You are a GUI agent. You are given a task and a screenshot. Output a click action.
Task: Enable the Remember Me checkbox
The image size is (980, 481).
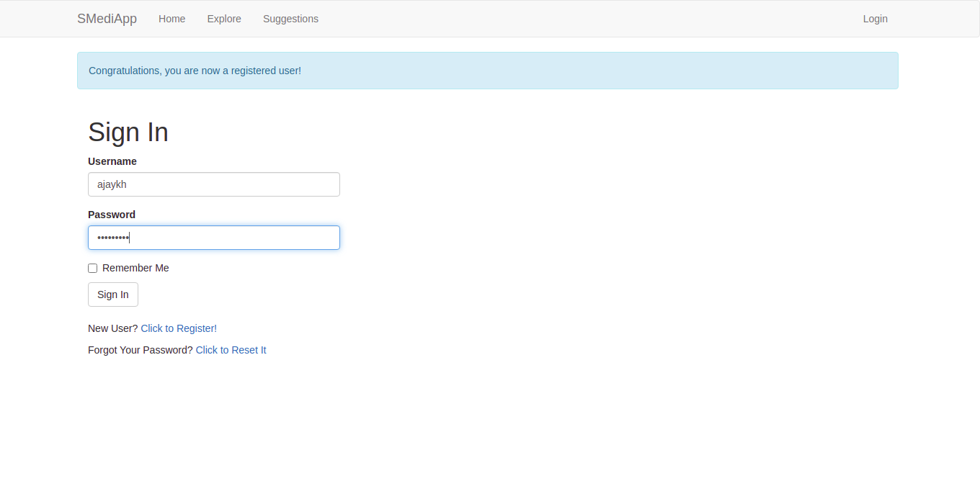92,268
